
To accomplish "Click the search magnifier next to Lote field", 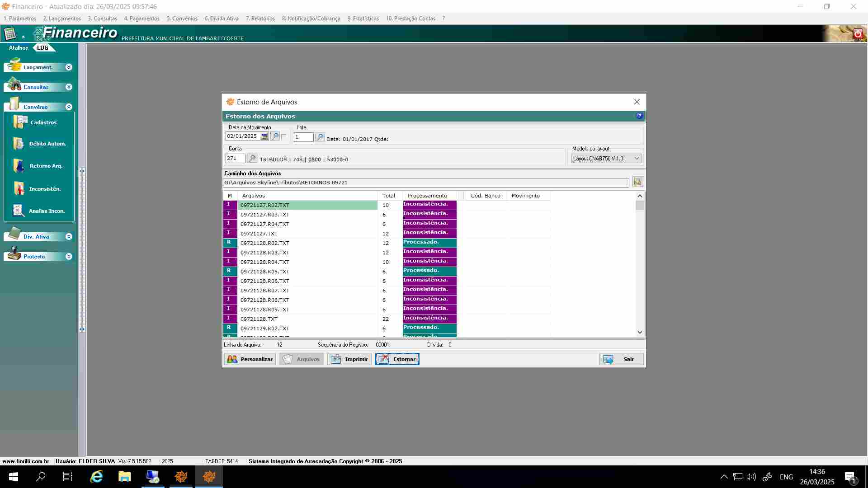I will tap(320, 137).
